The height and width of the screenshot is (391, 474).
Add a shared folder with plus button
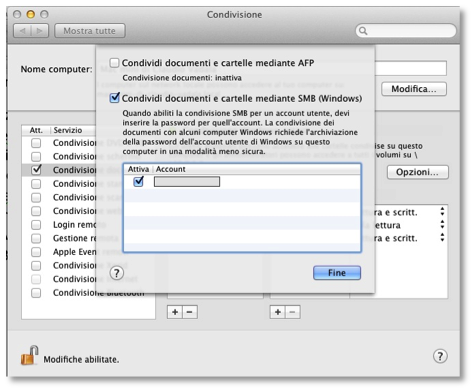click(x=175, y=312)
